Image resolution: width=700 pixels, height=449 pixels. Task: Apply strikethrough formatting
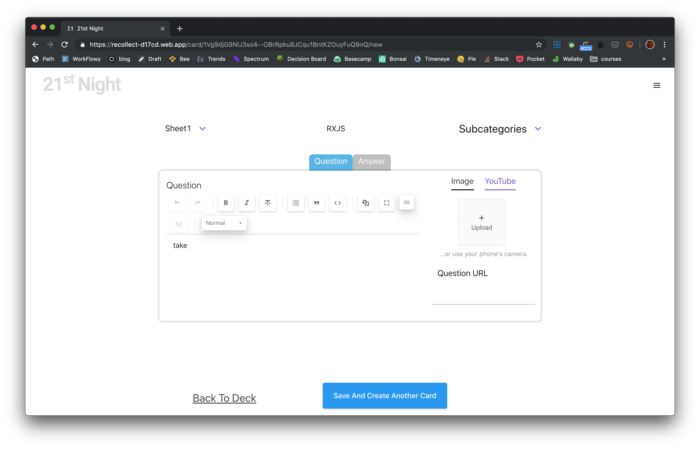click(x=268, y=203)
